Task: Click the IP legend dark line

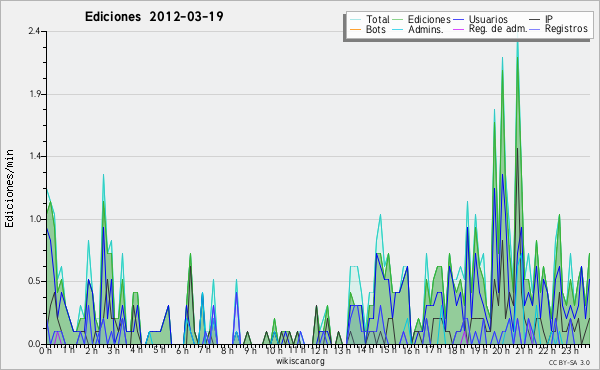Action: (535, 20)
